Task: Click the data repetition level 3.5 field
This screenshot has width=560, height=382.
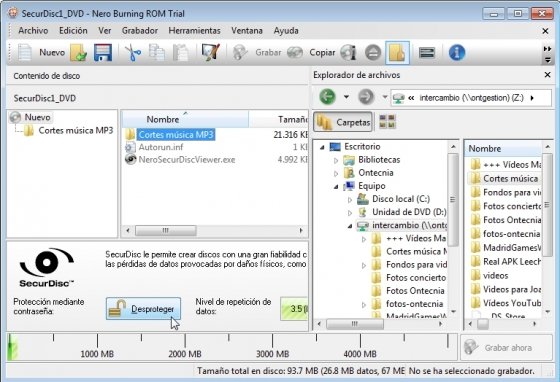Action: click(294, 308)
